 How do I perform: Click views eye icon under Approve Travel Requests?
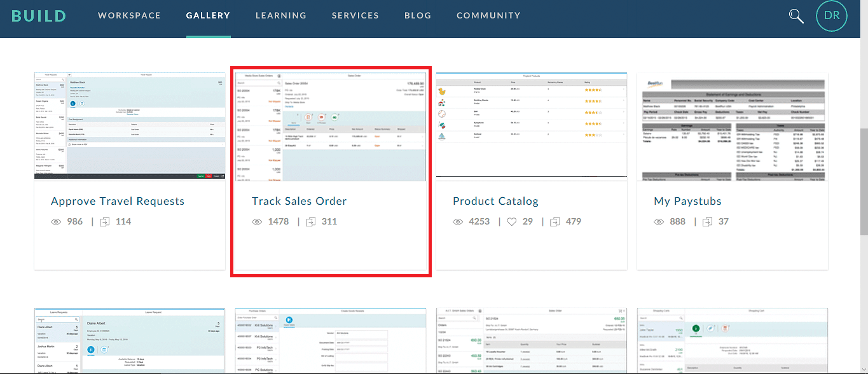tap(57, 222)
